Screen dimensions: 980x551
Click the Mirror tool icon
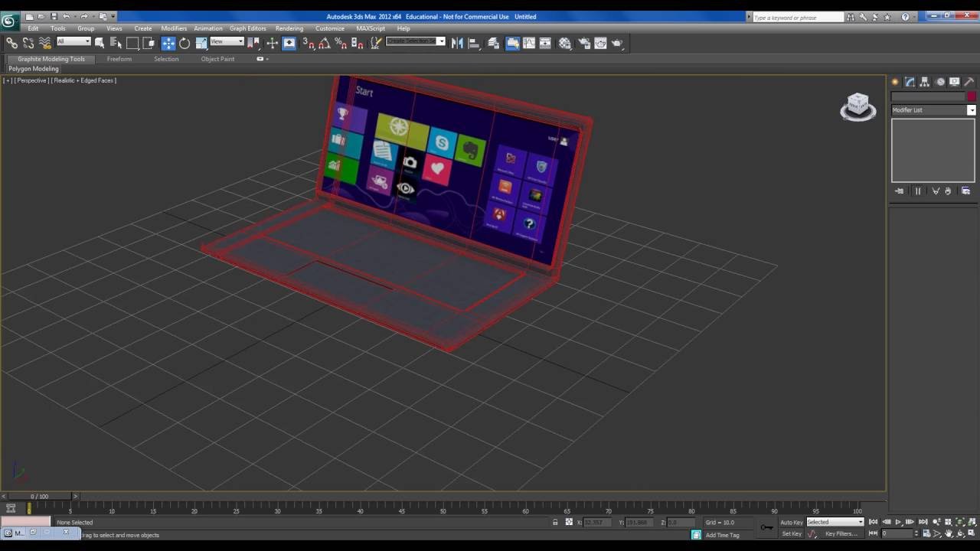coord(457,44)
